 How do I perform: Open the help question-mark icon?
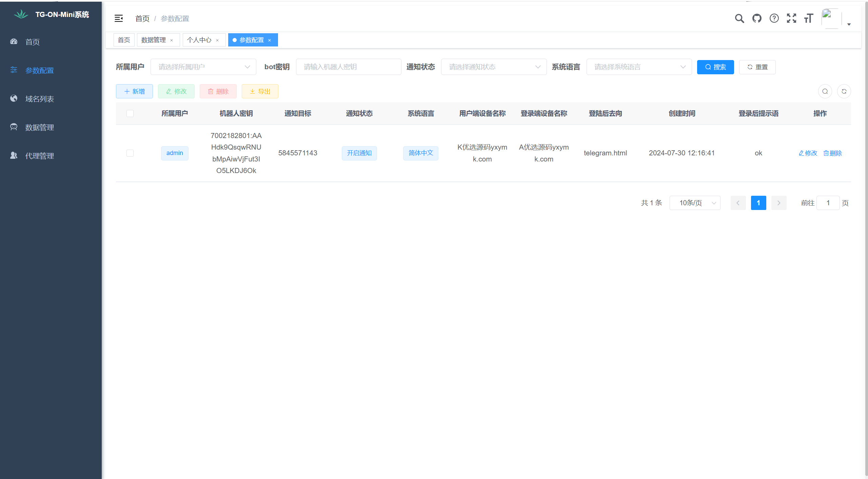(x=774, y=18)
